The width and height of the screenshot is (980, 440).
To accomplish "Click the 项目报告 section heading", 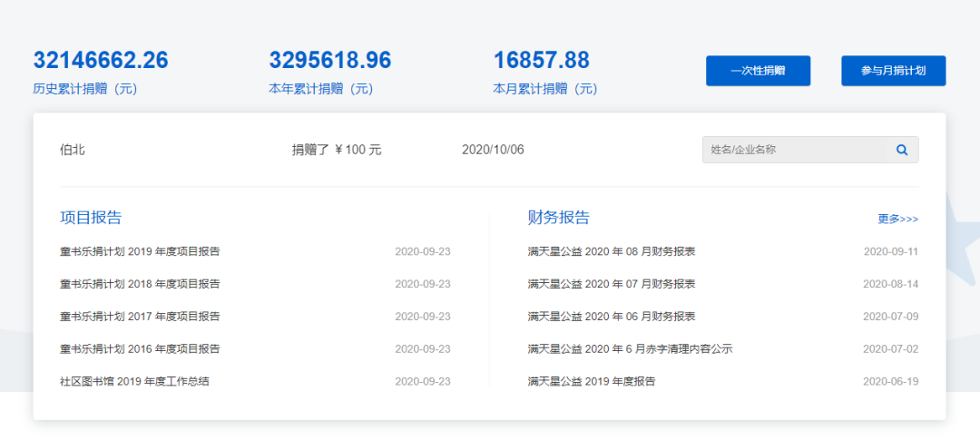I will click(91, 218).
